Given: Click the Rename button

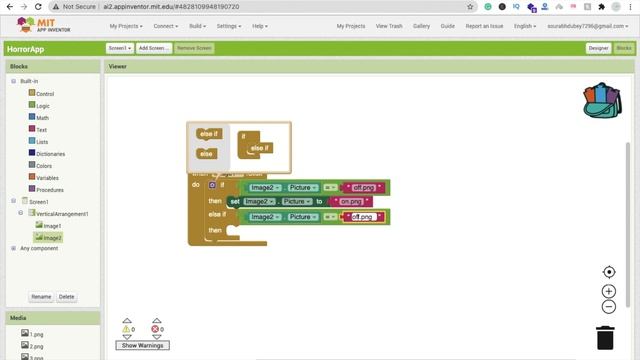Looking at the screenshot, I should point(41,297).
